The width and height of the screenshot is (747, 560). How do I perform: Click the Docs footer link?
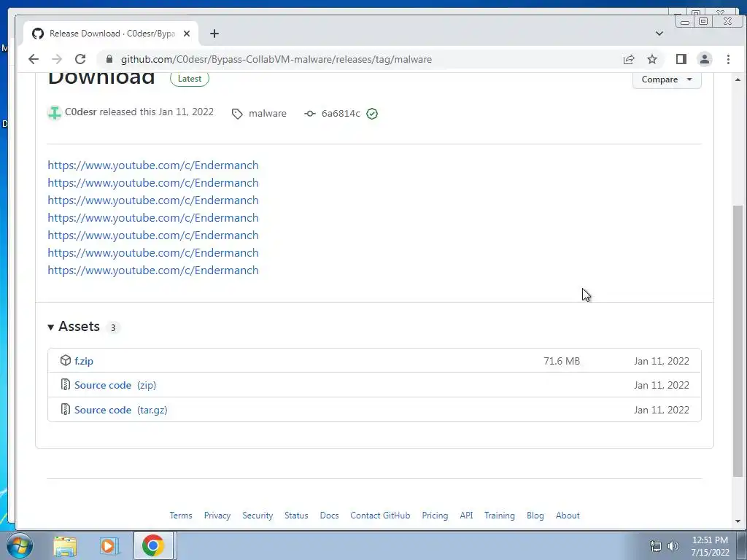pos(329,516)
